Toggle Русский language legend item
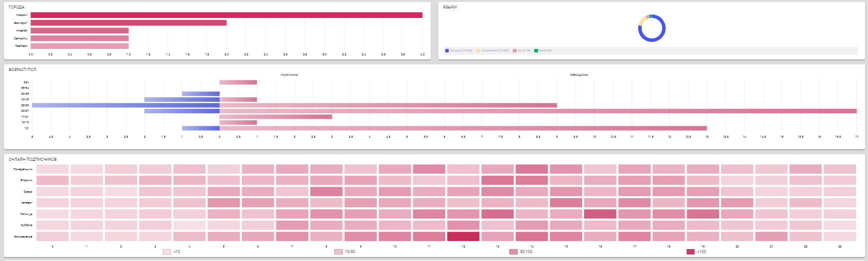This screenshot has height=261, width=868. coord(459,51)
